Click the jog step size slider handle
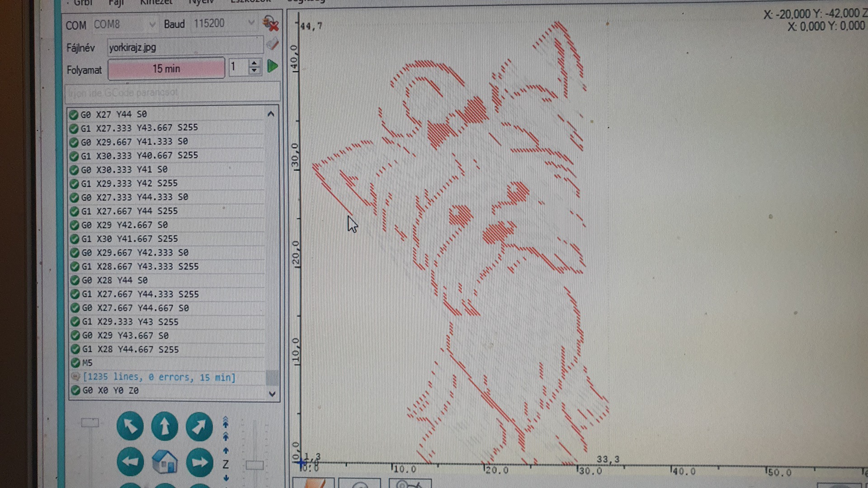Image resolution: width=868 pixels, height=488 pixels. (255, 465)
